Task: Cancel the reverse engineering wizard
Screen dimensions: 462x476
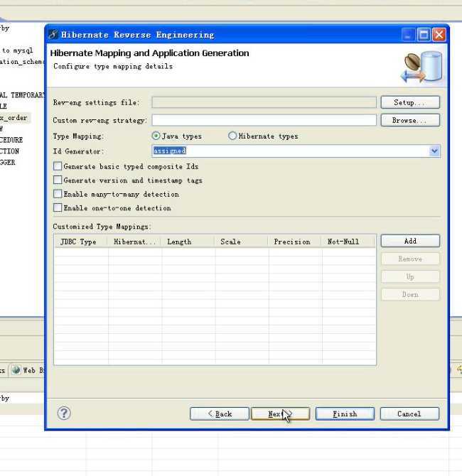Action: (x=409, y=413)
